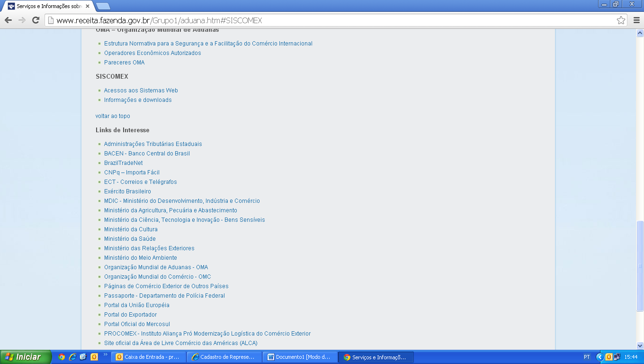The height and width of the screenshot is (364, 644).
Task: Go back using the browser back arrow
Action: coord(8,20)
